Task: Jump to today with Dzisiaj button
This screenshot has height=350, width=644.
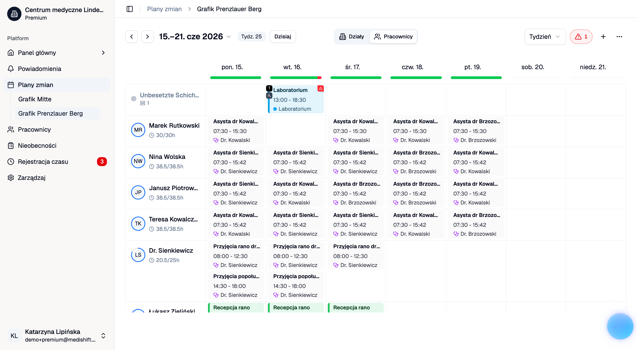Action: [283, 37]
